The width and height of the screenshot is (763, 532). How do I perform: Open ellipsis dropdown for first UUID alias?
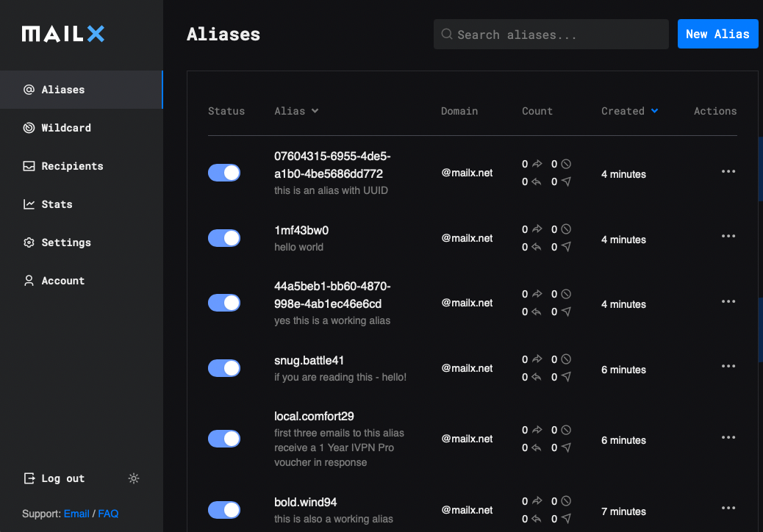(x=728, y=172)
